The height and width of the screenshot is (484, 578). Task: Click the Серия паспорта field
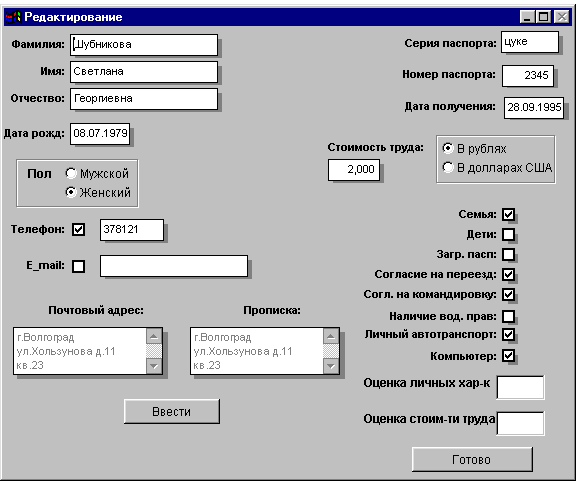click(530, 42)
